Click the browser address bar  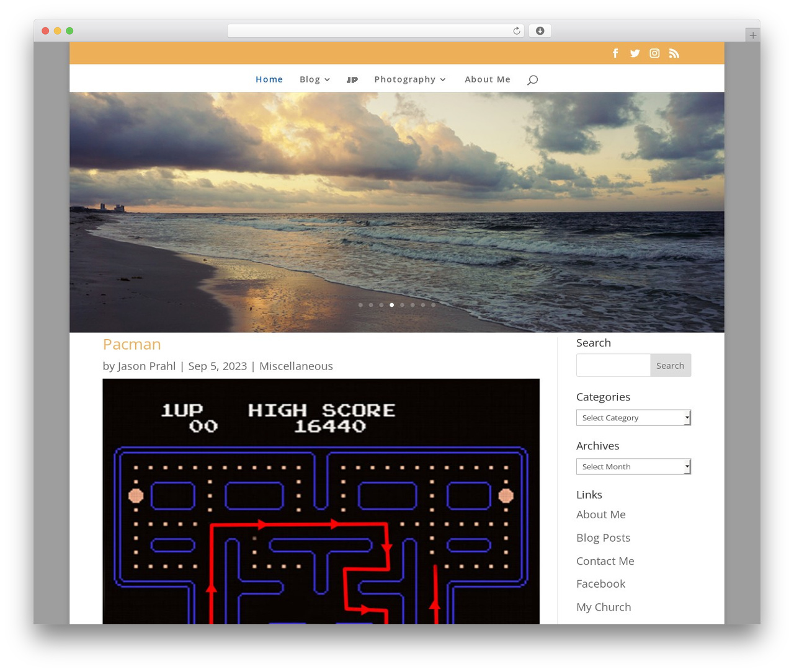coord(375,31)
